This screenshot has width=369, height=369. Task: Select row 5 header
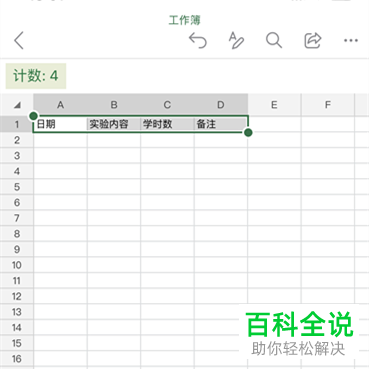coord(17,187)
